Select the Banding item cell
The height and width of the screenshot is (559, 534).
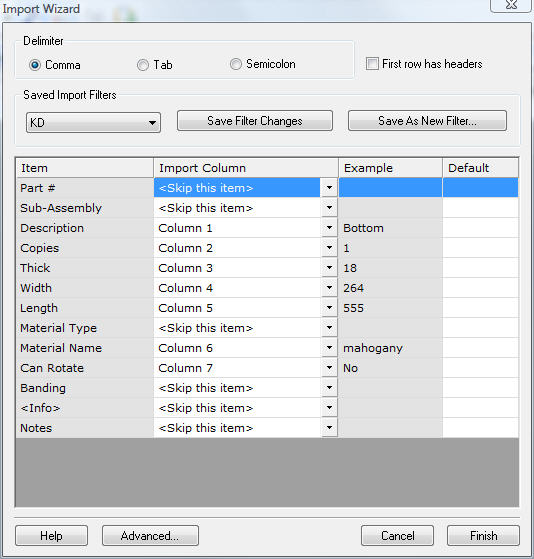85,388
